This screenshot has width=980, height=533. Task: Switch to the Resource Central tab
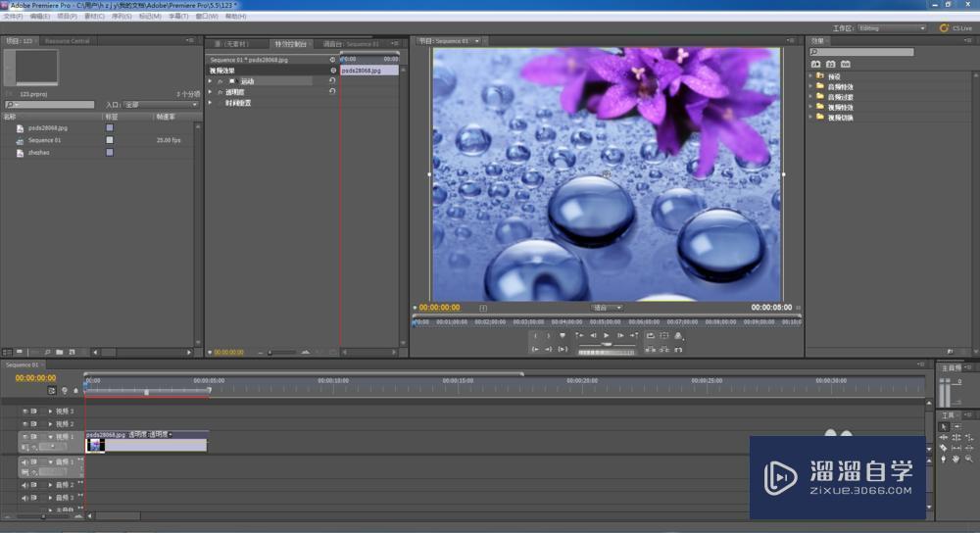(x=67, y=40)
